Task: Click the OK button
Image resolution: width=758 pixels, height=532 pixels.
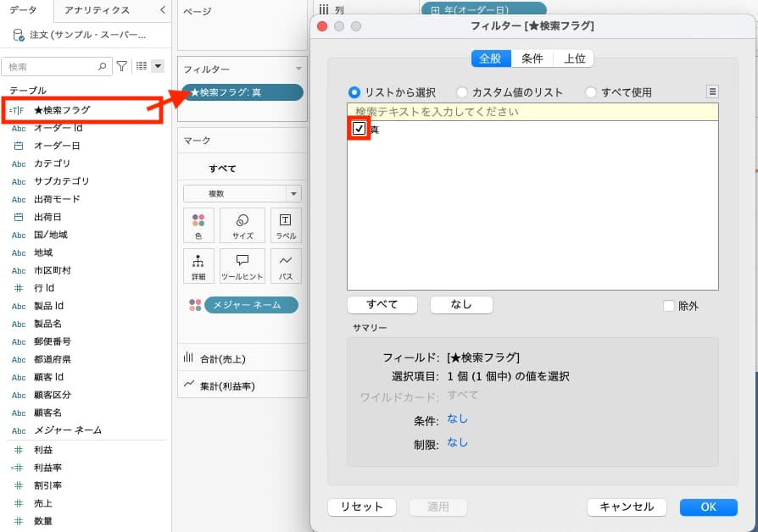Action: coord(708,507)
